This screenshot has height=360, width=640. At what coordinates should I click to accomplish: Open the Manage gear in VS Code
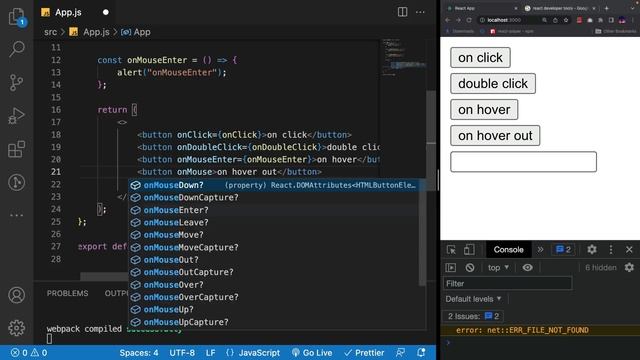coord(16,328)
